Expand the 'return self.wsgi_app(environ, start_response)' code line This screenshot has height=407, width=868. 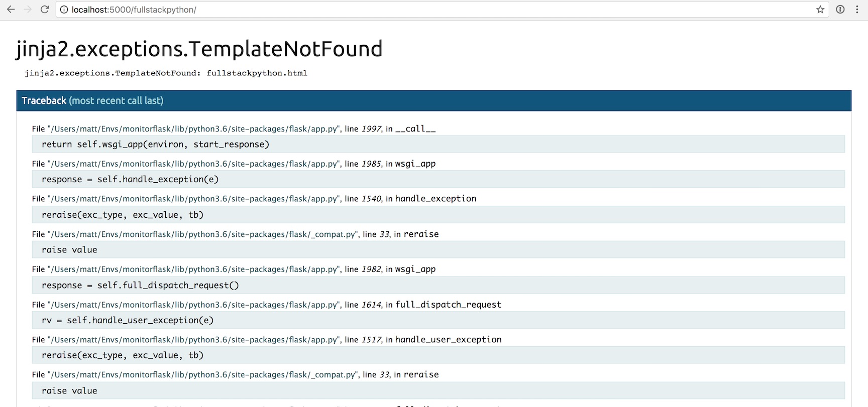[156, 145]
